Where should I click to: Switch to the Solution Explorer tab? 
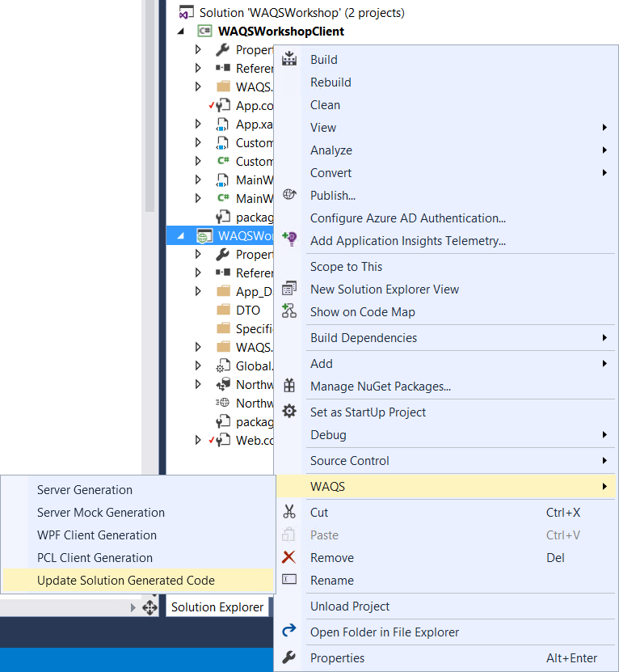[x=217, y=607]
